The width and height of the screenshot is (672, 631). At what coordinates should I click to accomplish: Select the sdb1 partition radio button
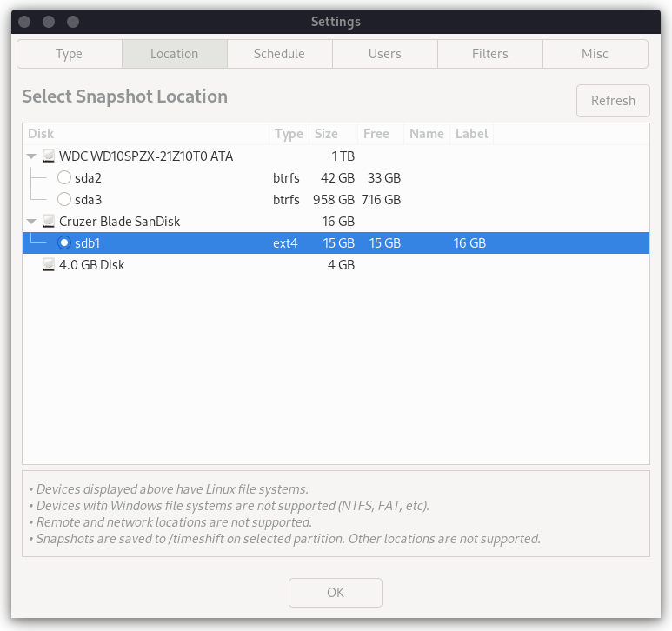[x=64, y=243]
